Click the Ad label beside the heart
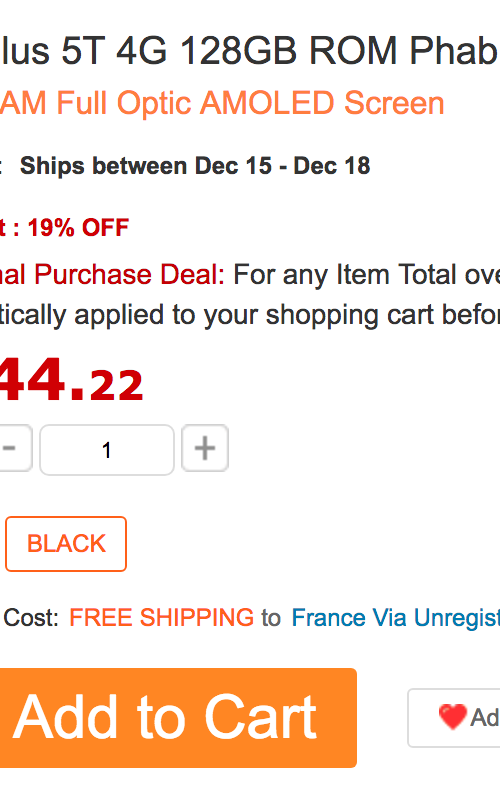Screen dimensions: 500x808 (x=485, y=717)
